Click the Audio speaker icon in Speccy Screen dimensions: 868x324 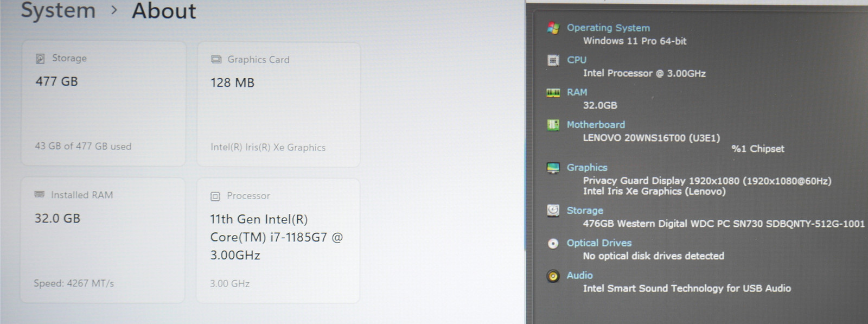(553, 276)
